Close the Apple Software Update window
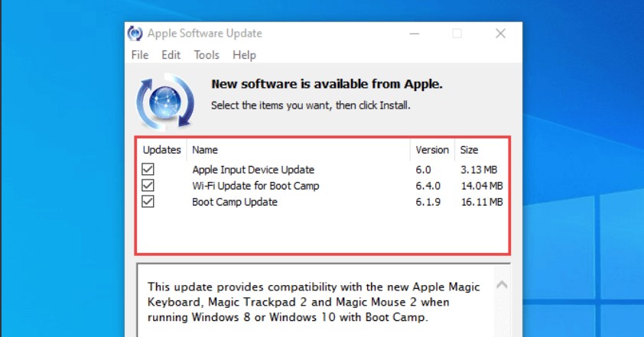Screen dimensions: 644x337 (x=500, y=34)
